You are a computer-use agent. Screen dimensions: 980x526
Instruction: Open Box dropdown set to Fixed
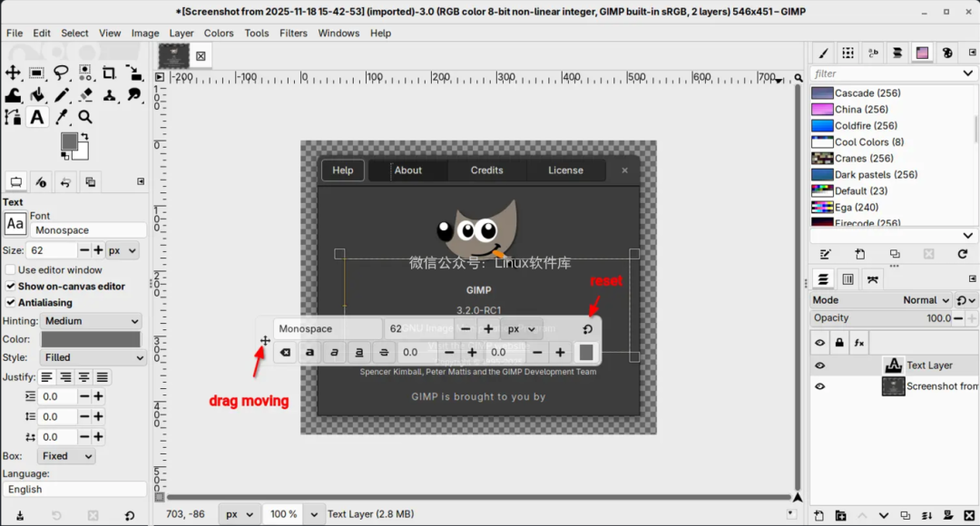[x=65, y=456]
